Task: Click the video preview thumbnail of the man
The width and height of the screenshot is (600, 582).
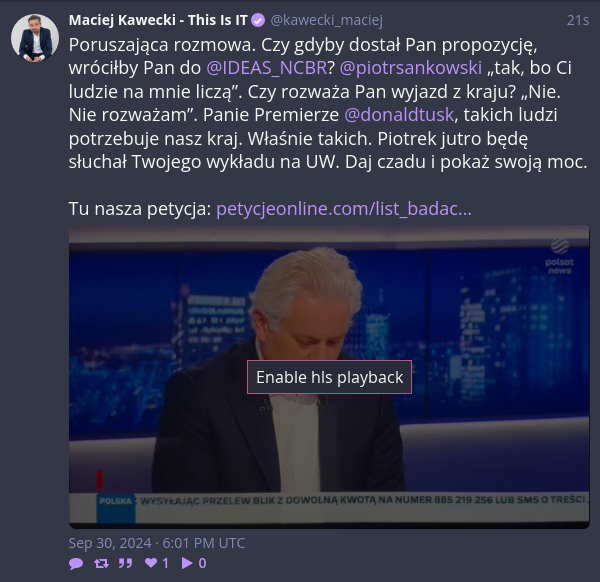Action: [329, 377]
